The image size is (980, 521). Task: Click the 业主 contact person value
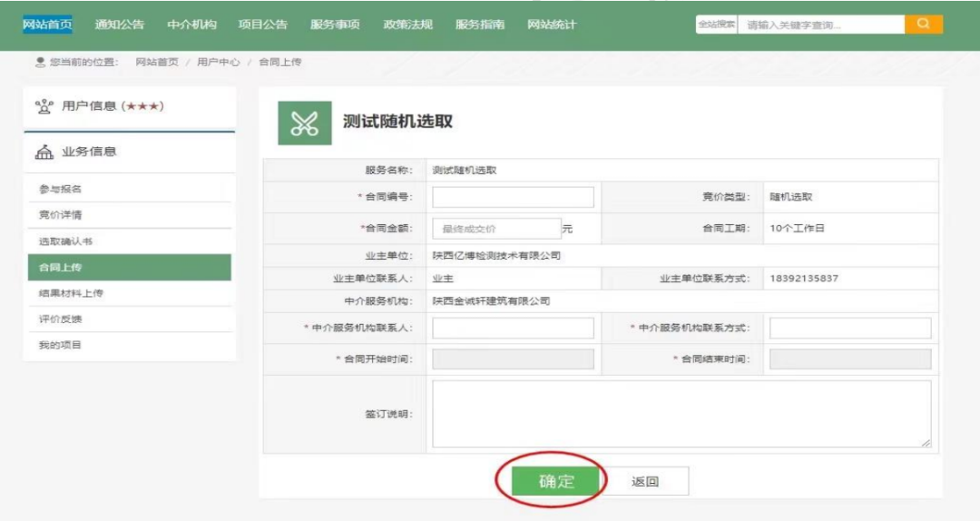[x=443, y=279]
